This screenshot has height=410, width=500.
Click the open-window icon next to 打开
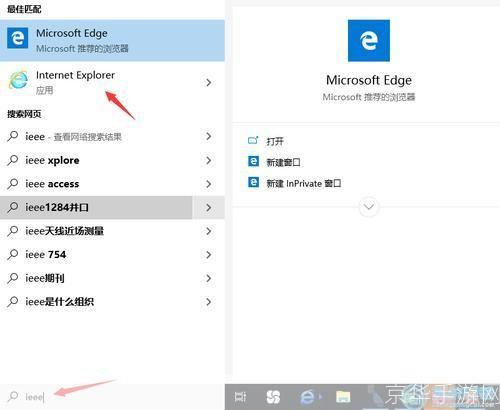pyautogui.click(x=253, y=140)
